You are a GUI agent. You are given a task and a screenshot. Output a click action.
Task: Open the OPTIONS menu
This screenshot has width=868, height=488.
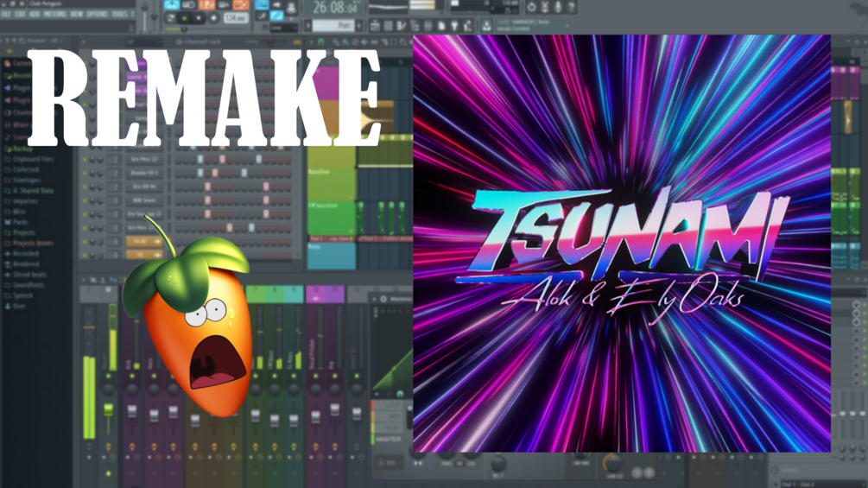(x=98, y=14)
